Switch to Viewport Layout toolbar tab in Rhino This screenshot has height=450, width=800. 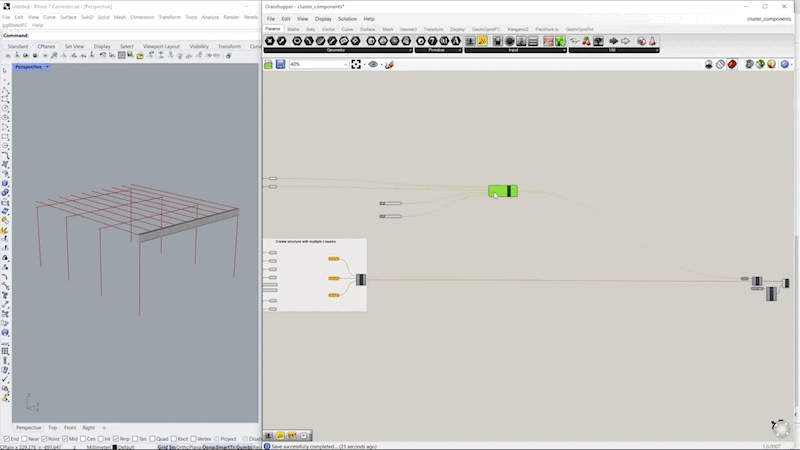tap(161, 46)
